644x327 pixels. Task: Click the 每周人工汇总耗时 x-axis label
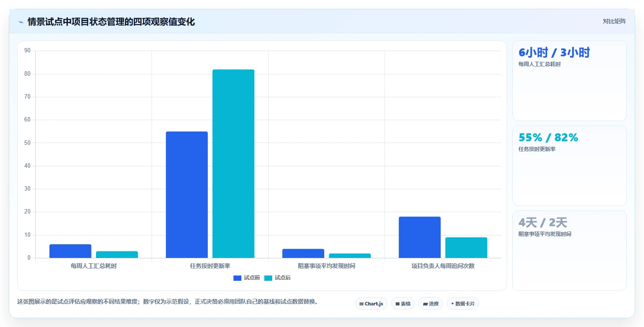(x=94, y=266)
